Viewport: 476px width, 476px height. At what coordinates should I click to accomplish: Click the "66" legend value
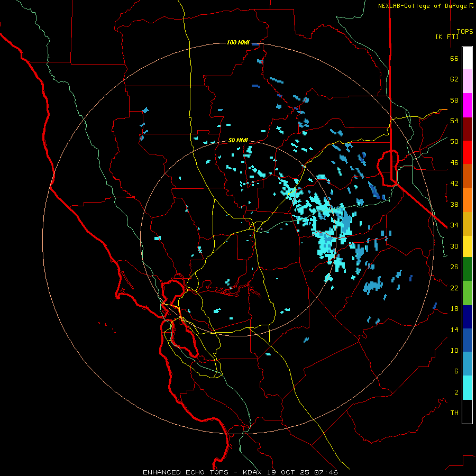pyautogui.click(x=454, y=58)
